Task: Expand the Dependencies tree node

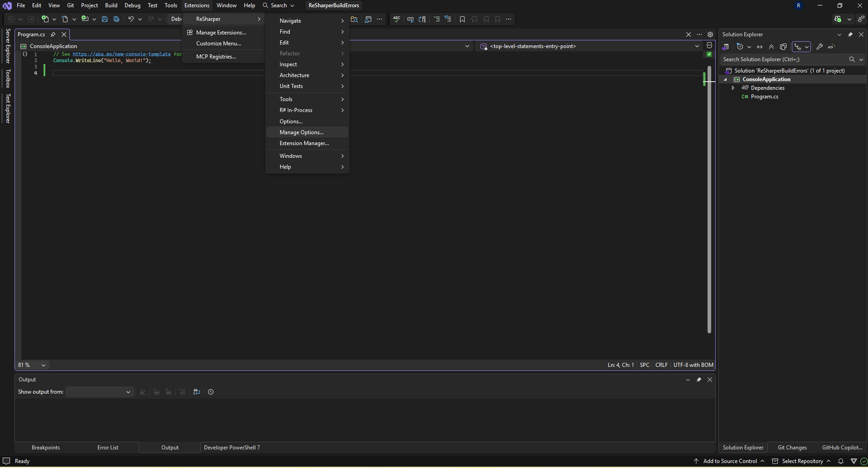Action: click(733, 88)
